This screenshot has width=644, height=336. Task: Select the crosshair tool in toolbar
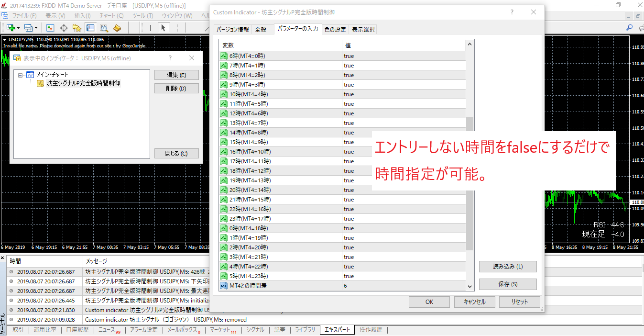click(x=177, y=28)
